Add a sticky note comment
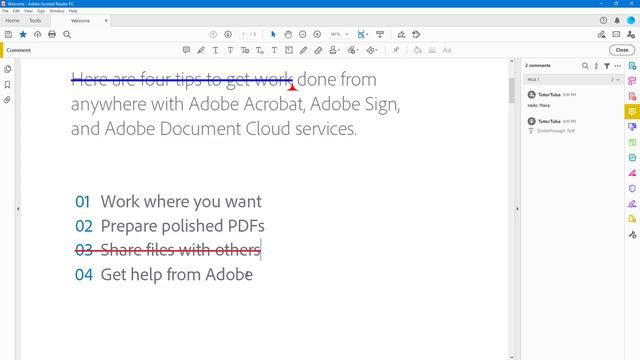Image resolution: width=640 pixels, height=360 pixels. pos(186,50)
